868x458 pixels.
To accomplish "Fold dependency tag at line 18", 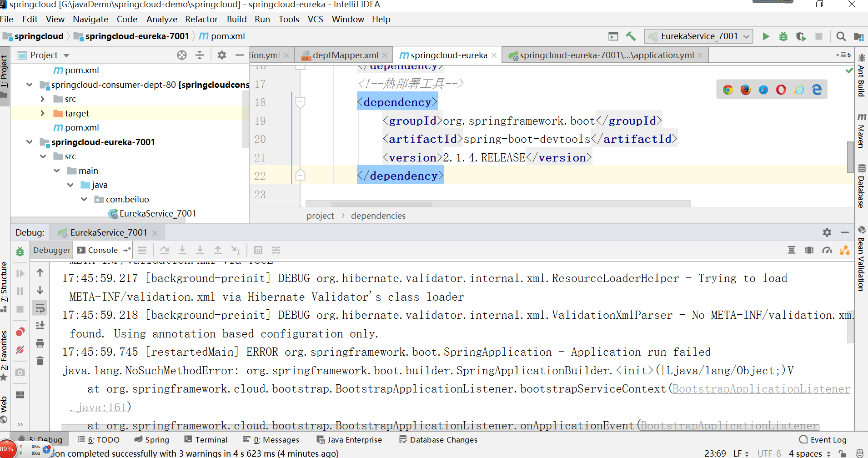I will pos(300,102).
